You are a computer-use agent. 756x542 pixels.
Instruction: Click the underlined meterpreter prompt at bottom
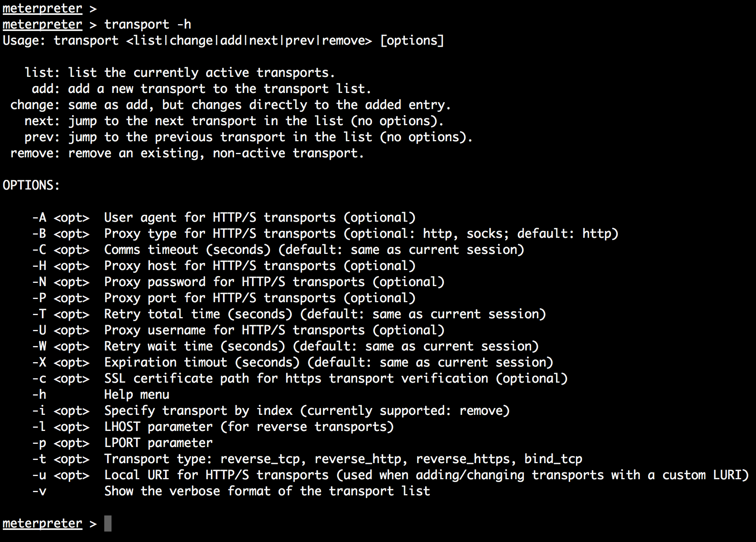(x=42, y=523)
